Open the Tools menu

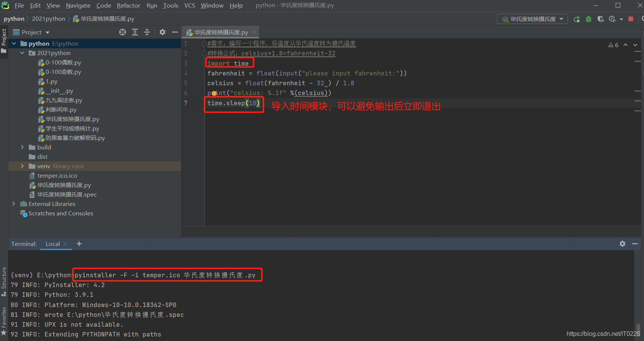pos(170,5)
